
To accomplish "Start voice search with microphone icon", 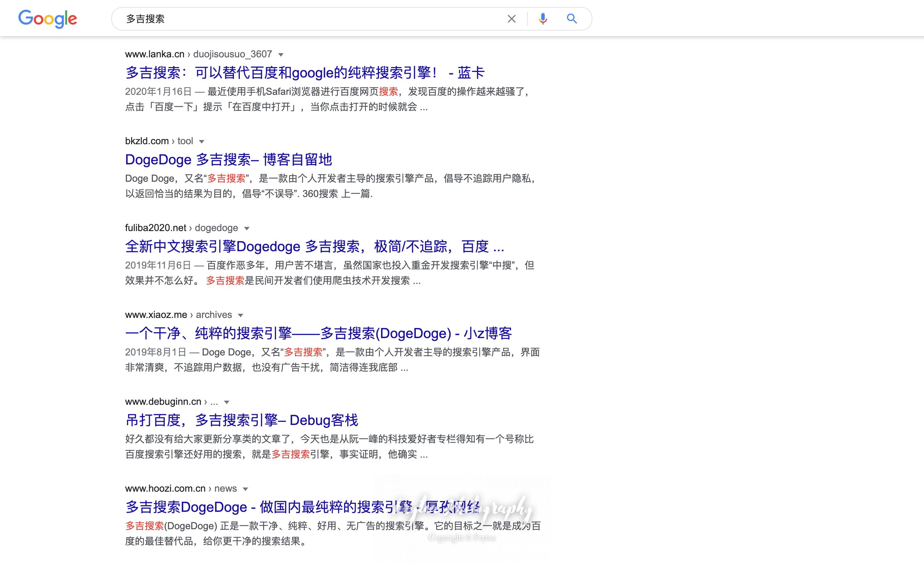I will coord(543,19).
